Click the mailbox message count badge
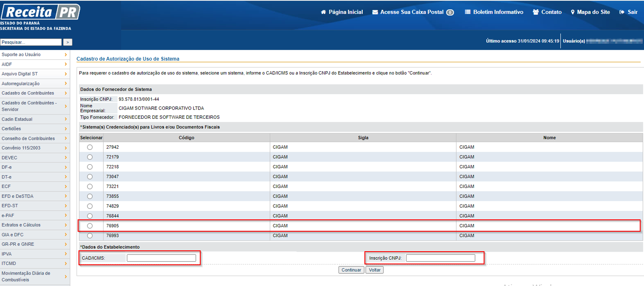The width and height of the screenshot is (644, 286). click(450, 12)
